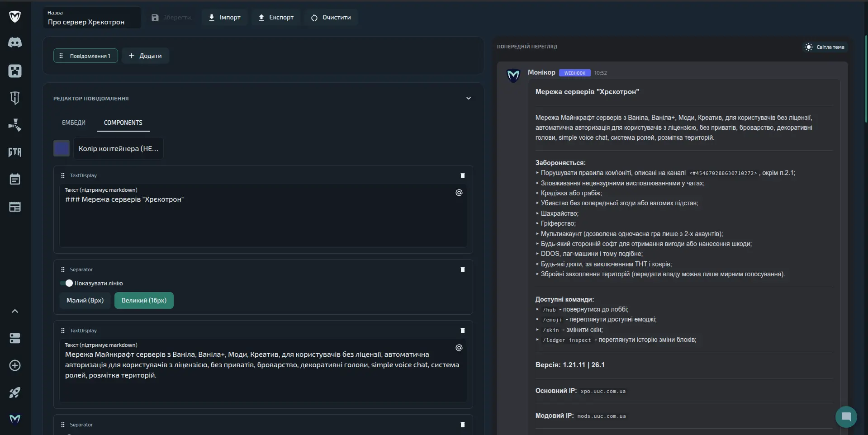Click the mention @ icon in first TextDisplay
The width and height of the screenshot is (868, 435).
[x=459, y=193]
